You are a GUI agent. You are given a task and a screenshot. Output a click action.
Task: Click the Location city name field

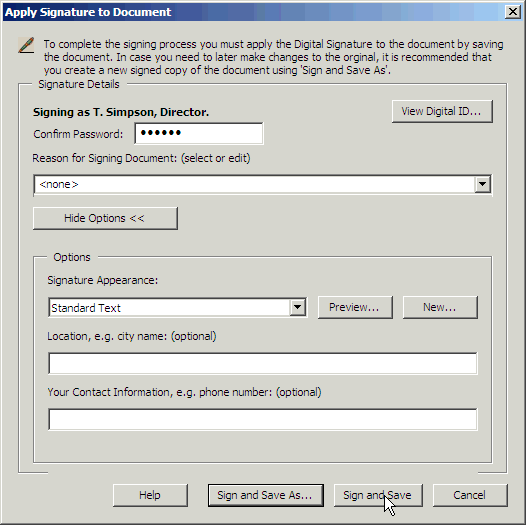[263, 363]
